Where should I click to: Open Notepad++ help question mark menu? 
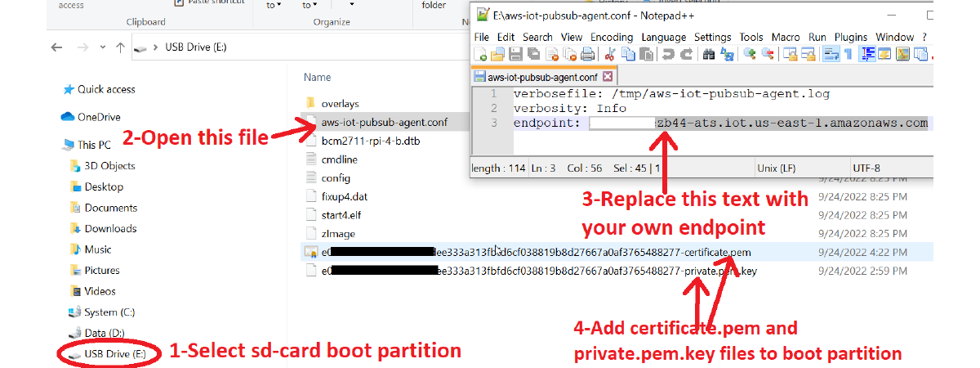tap(924, 37)
